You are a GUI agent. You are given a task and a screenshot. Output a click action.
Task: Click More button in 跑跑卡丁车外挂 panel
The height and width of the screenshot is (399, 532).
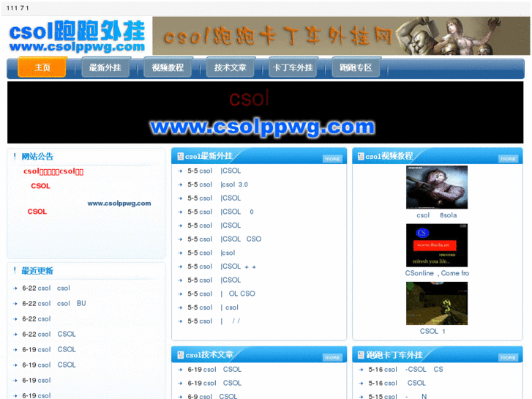(508, 357)
